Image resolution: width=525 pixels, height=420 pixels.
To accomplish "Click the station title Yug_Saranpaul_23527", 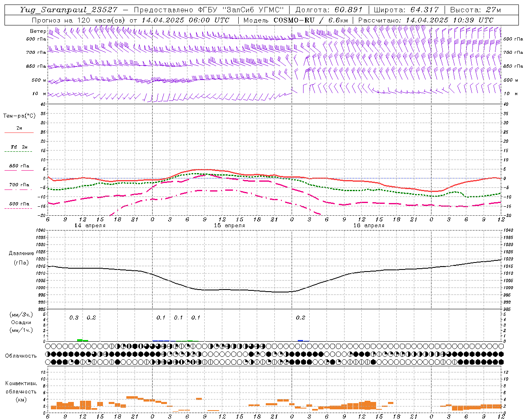I will tap(68, 10).
